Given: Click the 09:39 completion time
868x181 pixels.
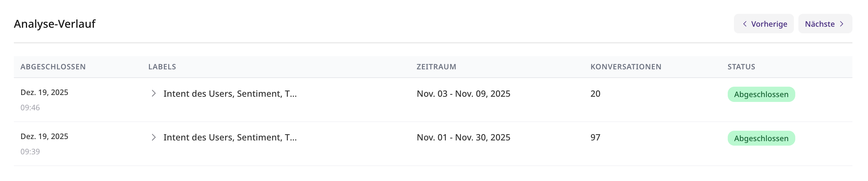Looking at the screenshot, I should coord(30,152).
